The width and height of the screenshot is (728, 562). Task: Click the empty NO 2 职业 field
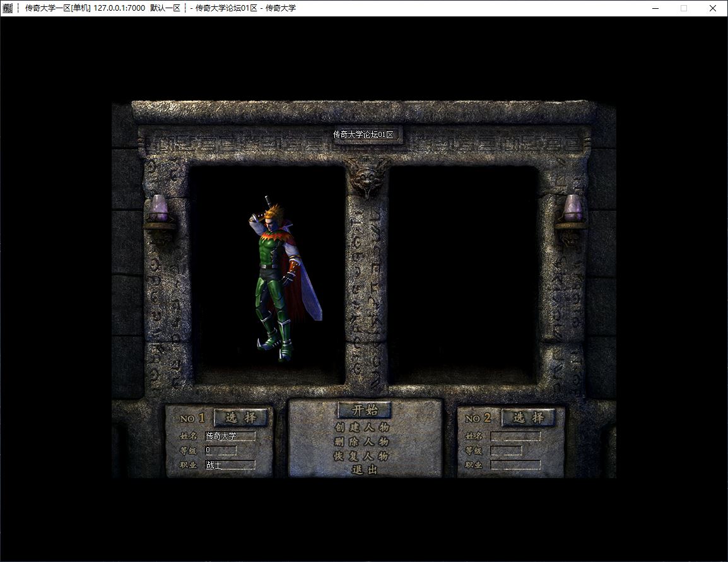coord(516,465)
